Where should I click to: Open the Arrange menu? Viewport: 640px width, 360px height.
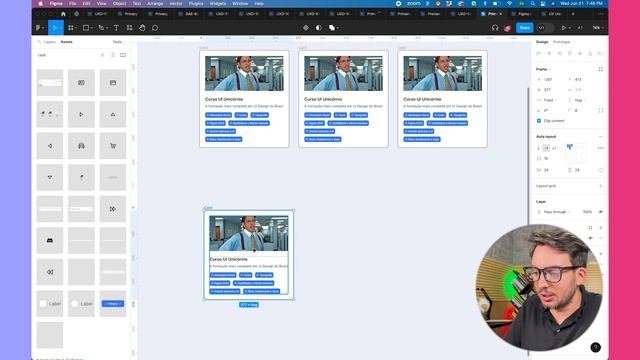(x=155, y=3)
